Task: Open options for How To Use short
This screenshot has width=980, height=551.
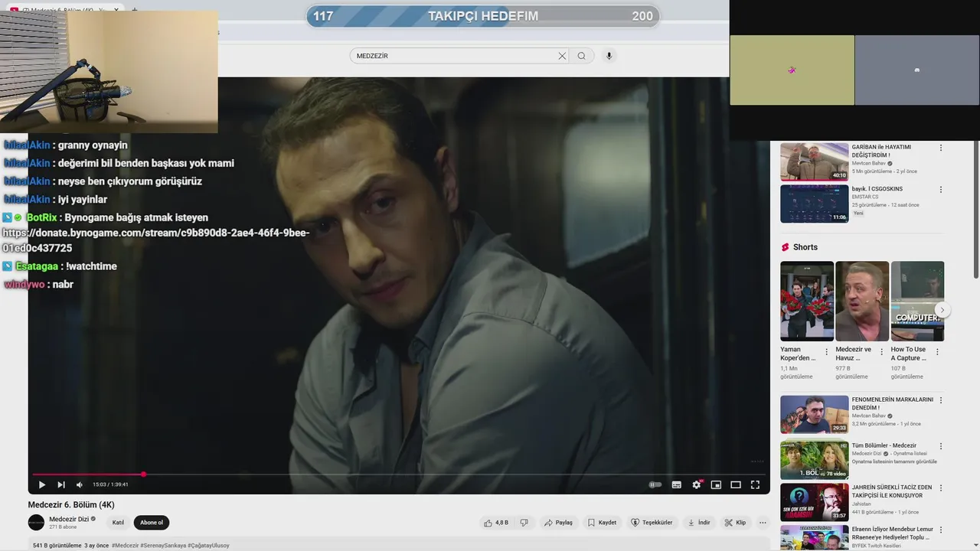Action: [x=937, y=352]
